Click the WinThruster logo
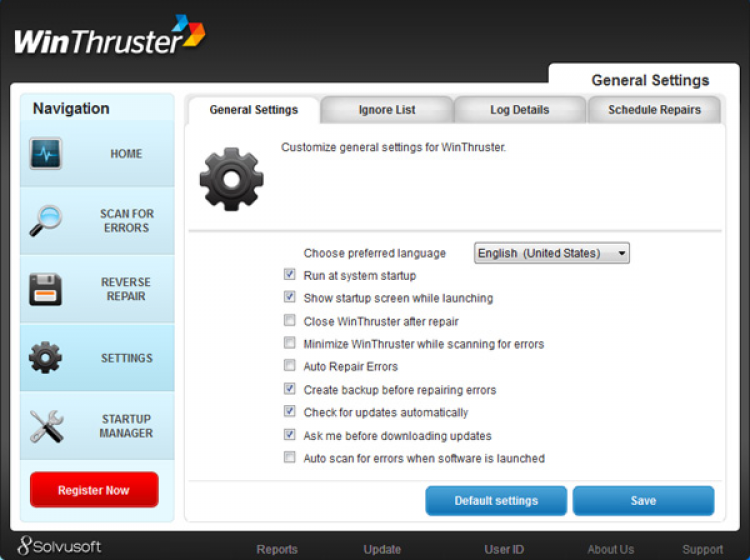The image size is (750, 560). (110, 35)
